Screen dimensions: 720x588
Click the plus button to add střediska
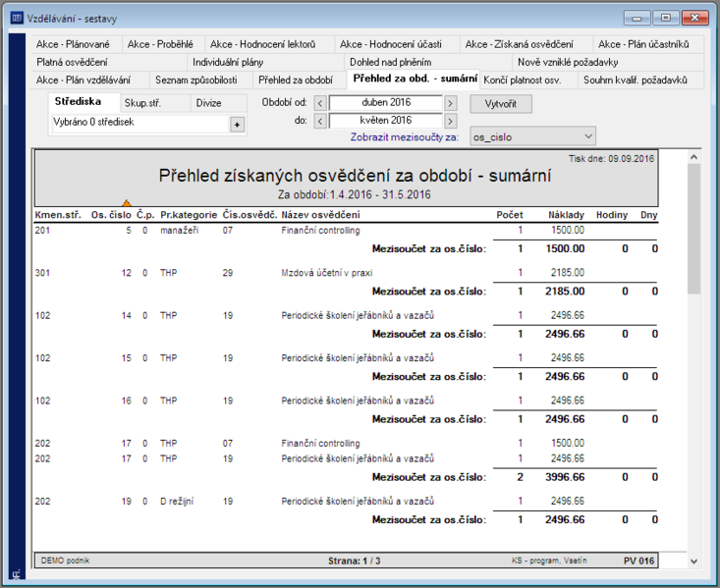pyautogui.click(x=237, y=125)
